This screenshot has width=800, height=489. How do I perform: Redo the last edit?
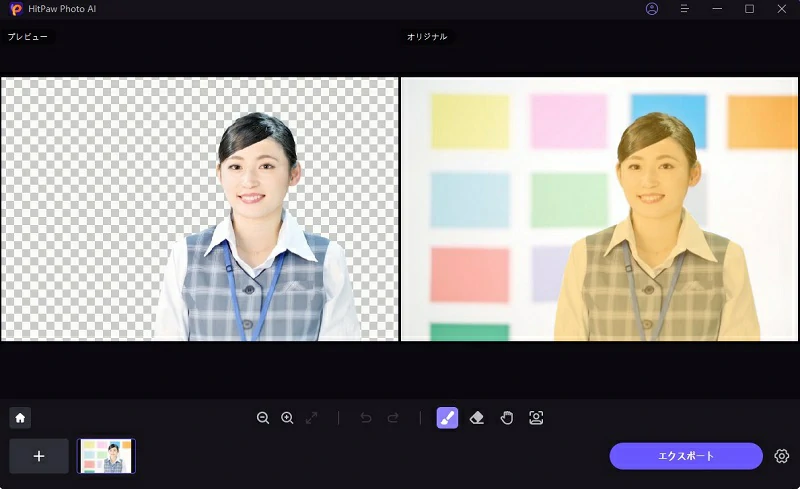point(393,418)
